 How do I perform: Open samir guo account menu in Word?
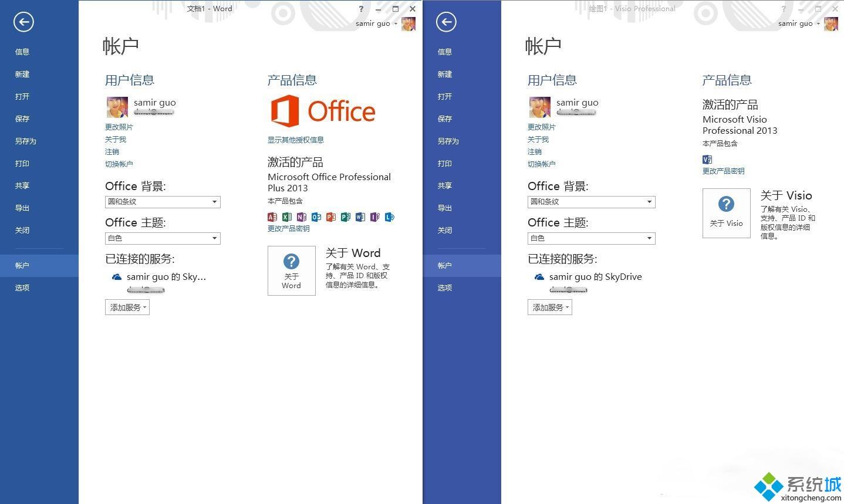[376, 23]
